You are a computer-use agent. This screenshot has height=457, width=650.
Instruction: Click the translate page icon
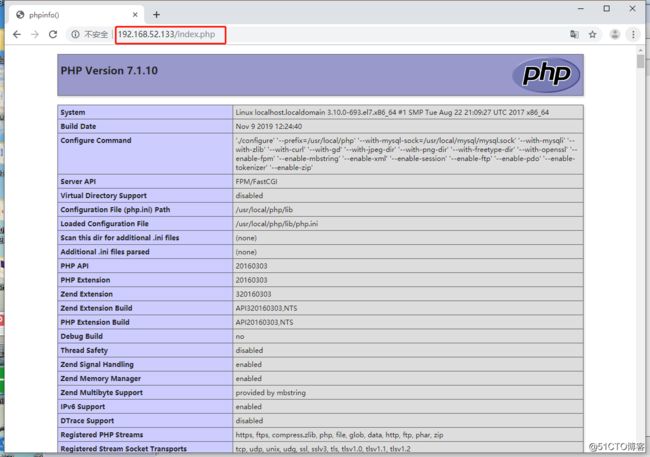574,34
